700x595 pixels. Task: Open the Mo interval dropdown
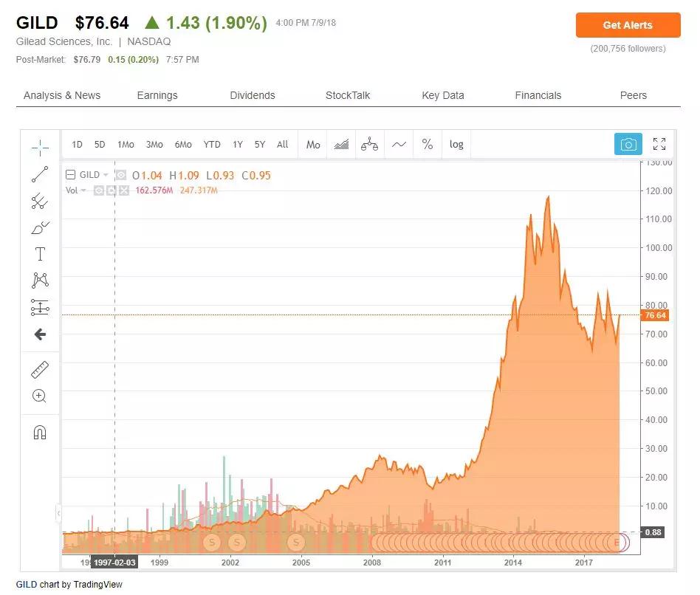pos(313,145)
